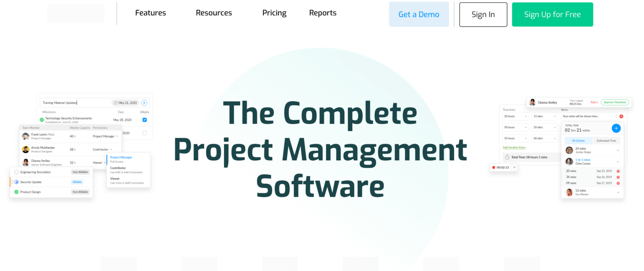Click the blue plus icon in the Total Time panel

tap(616, 128)
